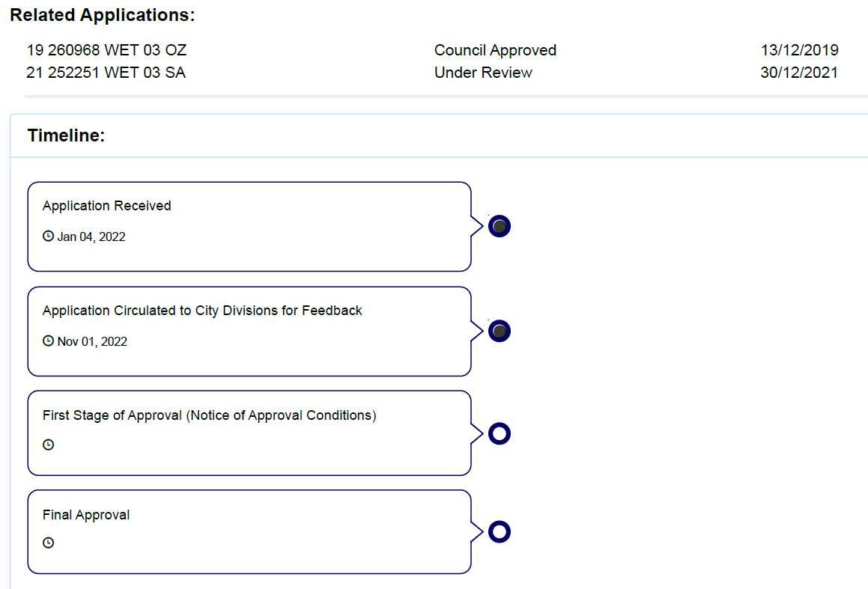
Task: Select the Application Received timeline marker
Action: point(500,226)
